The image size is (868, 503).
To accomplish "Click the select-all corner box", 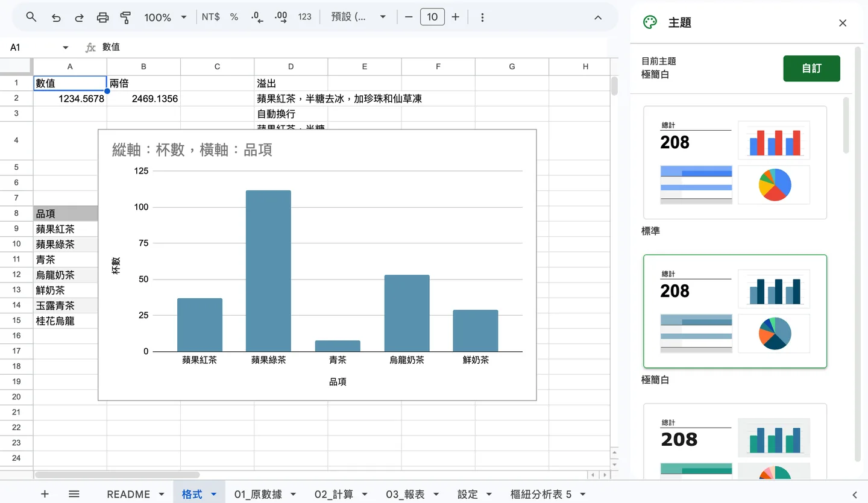I will click(16, 66).
